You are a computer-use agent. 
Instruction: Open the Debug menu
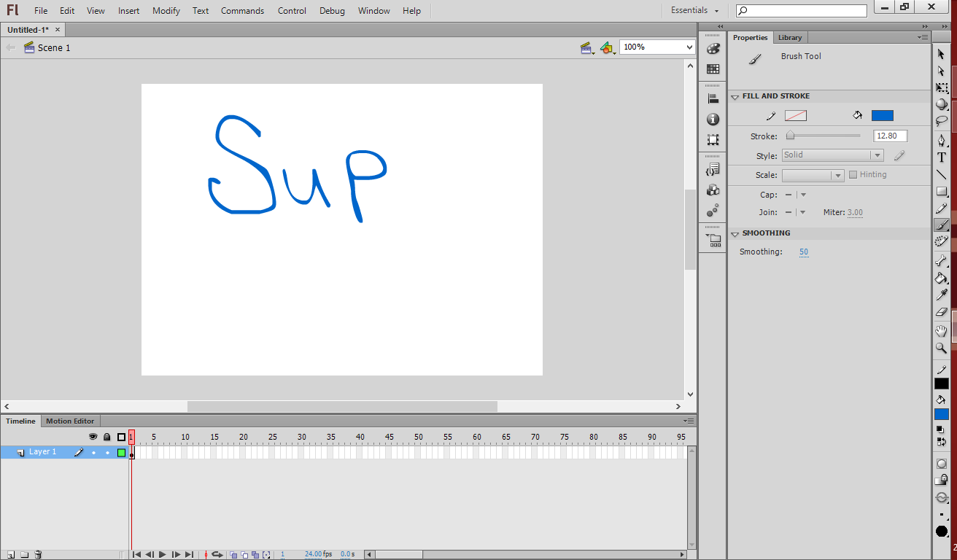click(x=332, y=11)
